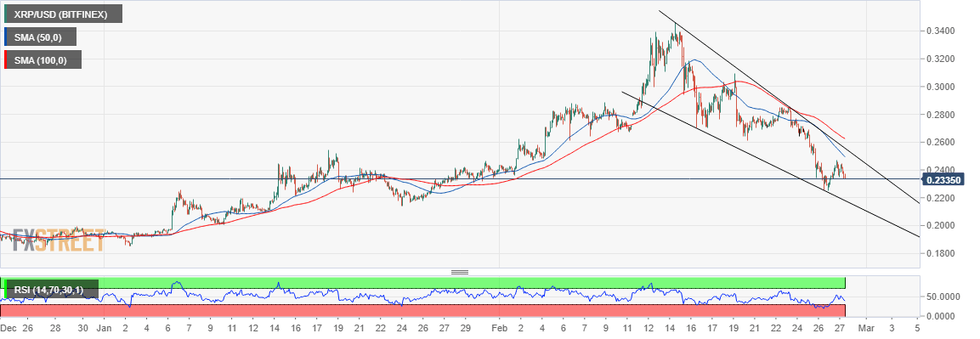The width and height of the screenshot is (980, 339).
Task: Select the RSI (14,70,30,1) indicator label
Action: tap(51, 289)
